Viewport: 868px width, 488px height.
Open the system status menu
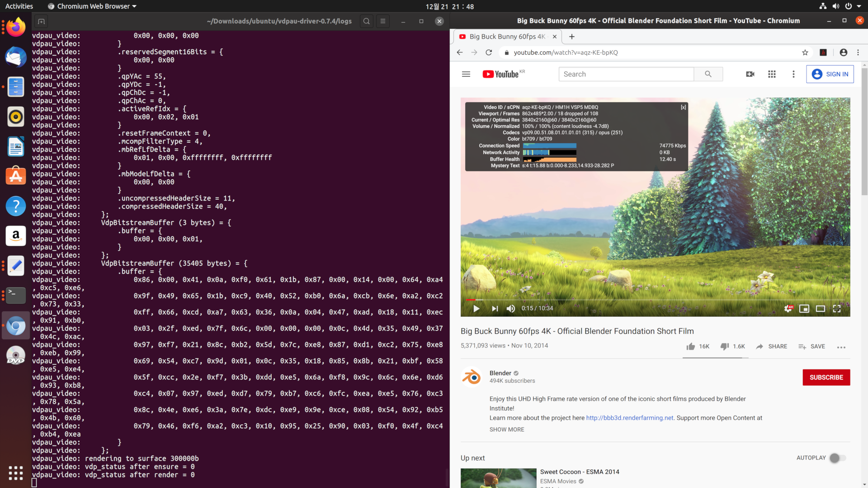tap(841, 6)
